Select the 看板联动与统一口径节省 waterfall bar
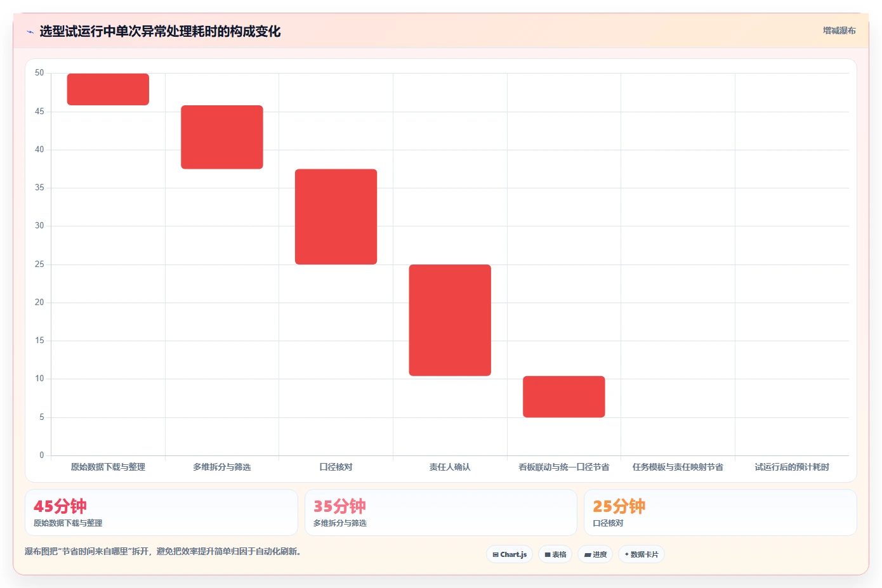Screen dimensions: 882x588 coord(564,396)
